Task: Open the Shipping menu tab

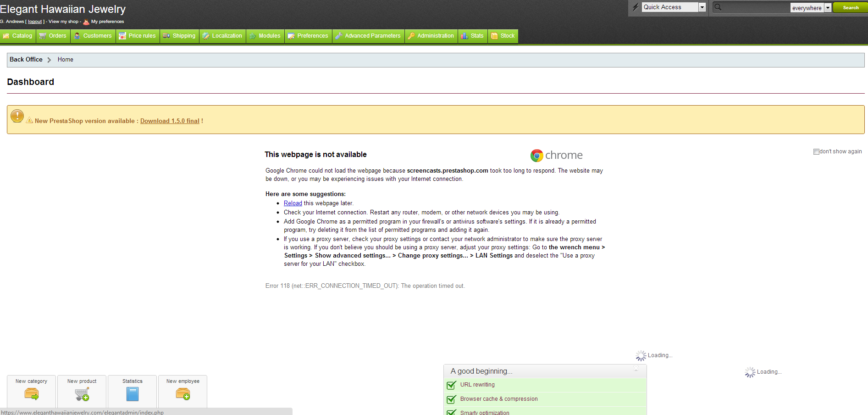Action: tap(179, 36)
